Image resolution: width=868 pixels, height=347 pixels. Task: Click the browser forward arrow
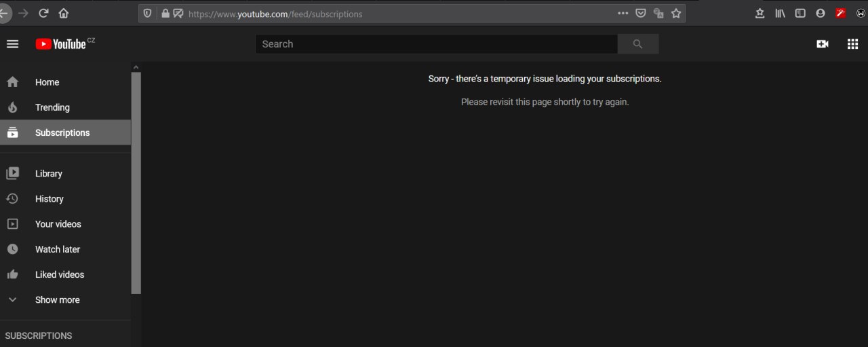(24, 13)
